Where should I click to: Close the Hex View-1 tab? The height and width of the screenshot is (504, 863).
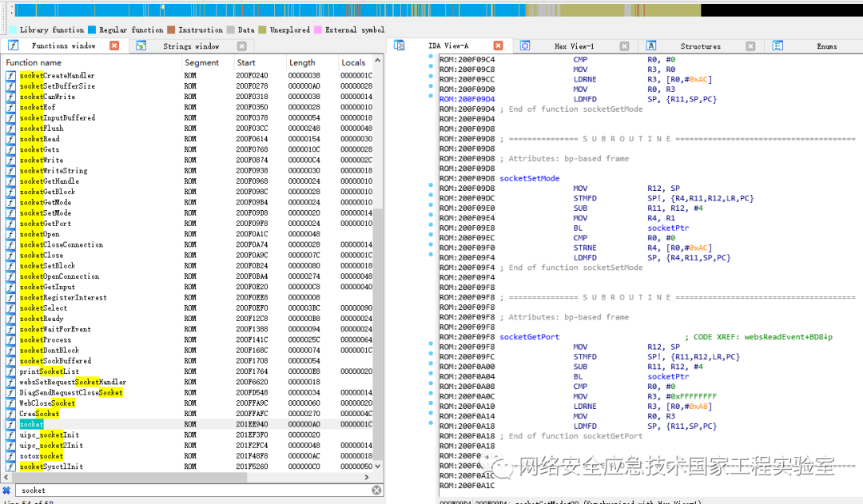(623, 46)
